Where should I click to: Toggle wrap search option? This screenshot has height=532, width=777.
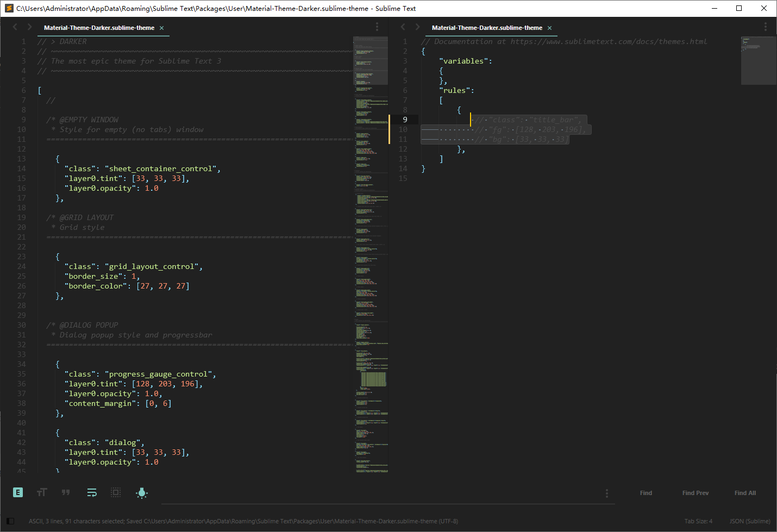(92, 492)
